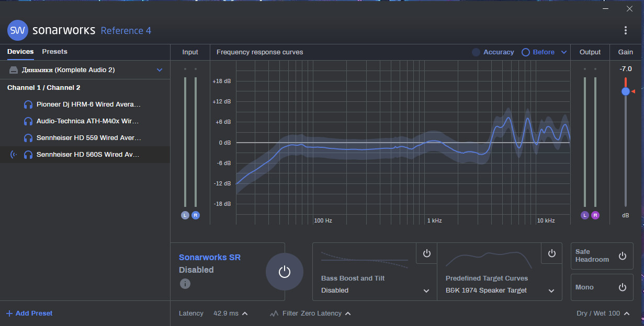Toggle Predefined Target Curves power button

coord(551,253)
